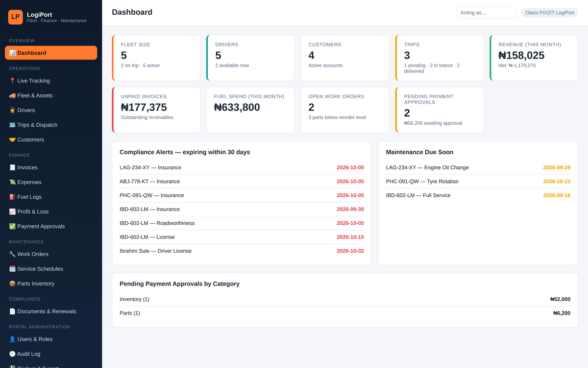Click the Service Schedules calendar icon
588x368 pixels.
[x=12, y=269]
